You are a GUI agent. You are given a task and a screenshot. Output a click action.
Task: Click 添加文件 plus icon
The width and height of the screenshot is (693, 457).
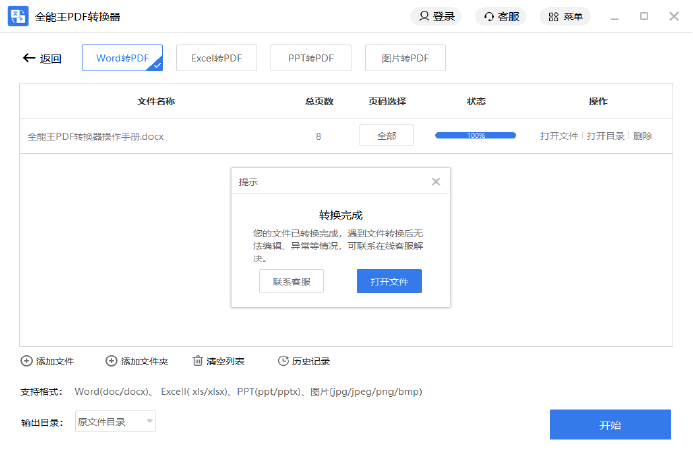[x=26, y=361]
